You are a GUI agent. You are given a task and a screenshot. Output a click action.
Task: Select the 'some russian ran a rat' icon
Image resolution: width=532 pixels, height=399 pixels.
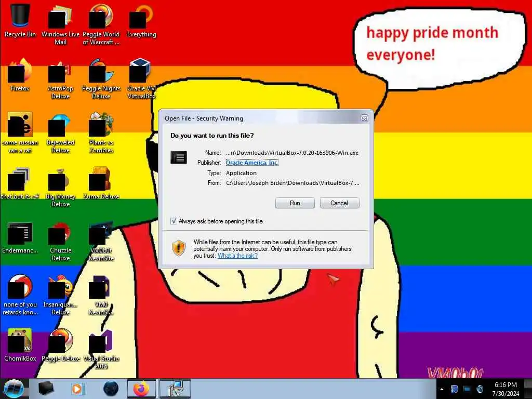pyautogui.click(x=20, y=132)
